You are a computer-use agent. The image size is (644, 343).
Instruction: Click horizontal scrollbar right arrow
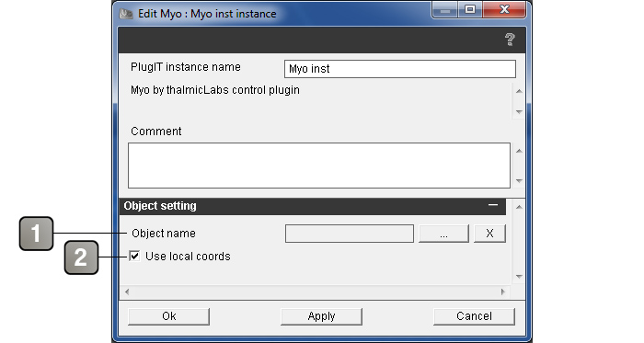click(x=503, y=292)
